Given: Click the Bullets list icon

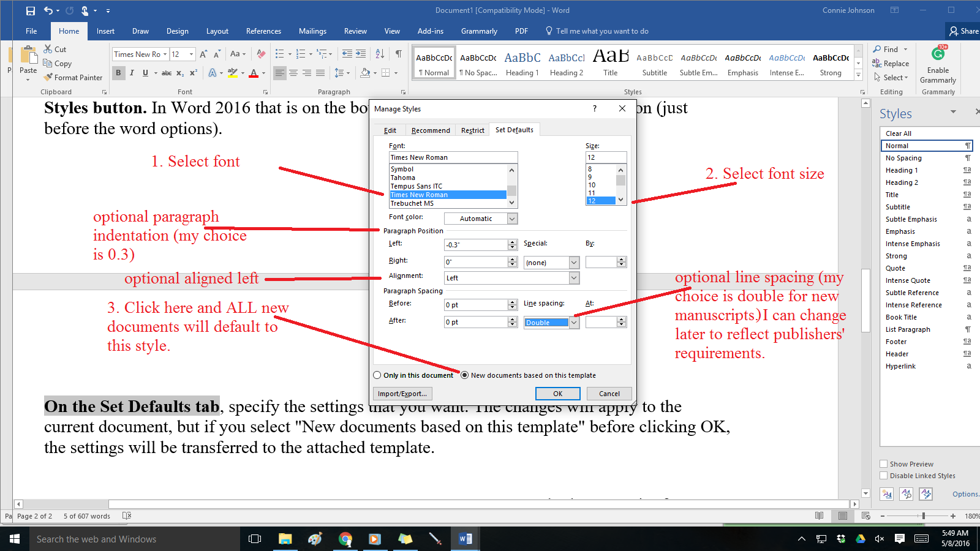Looking at the screenshot, I should pos(280,54).
